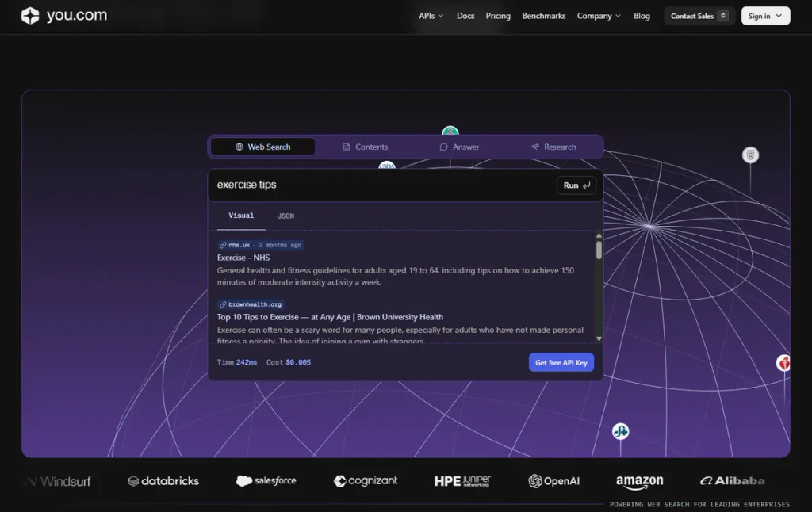Click the telescope icon on Research tab
The width and height of the screenshot is (812, 512).
click(x=535, y=147)
